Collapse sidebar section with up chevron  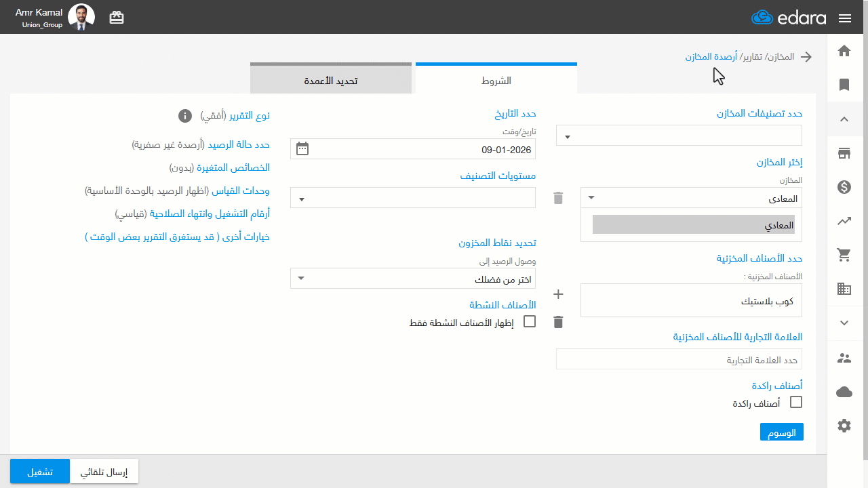pos(844,119)
